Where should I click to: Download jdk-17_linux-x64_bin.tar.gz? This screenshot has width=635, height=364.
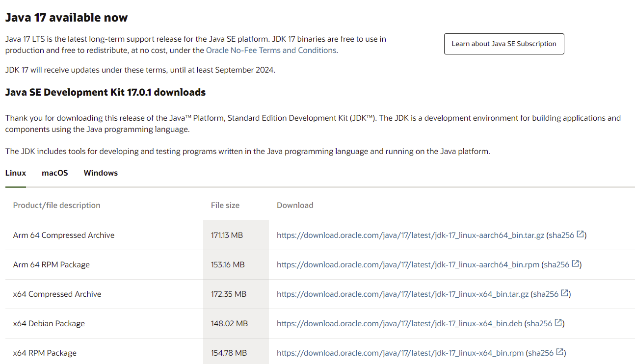tap(402, 294)
